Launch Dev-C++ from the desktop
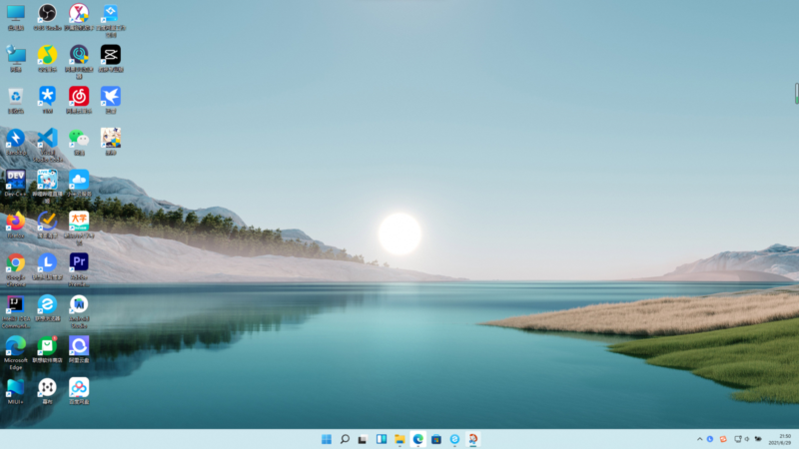The width and height of the screenshot is (799, 449). [15, 180]
